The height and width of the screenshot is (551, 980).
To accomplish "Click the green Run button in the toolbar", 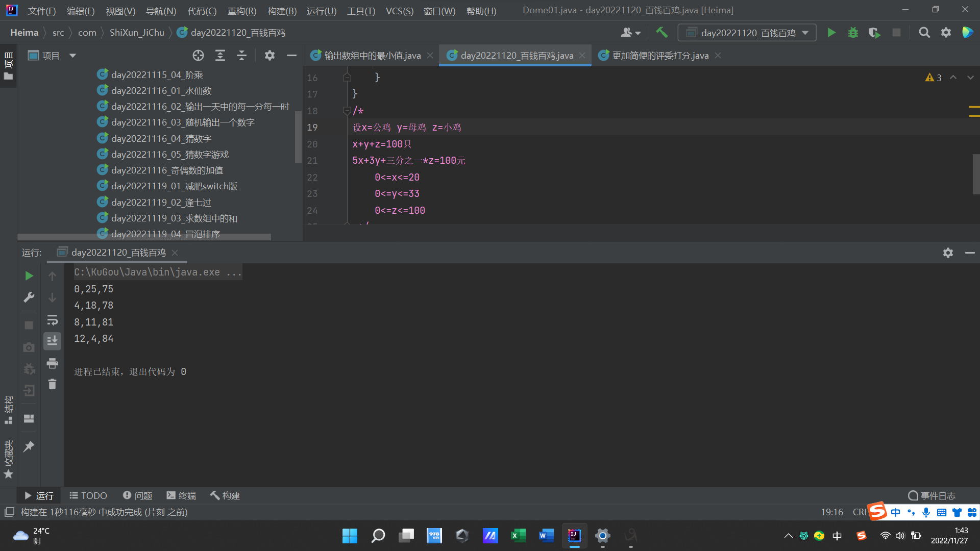I will (831, 33).
